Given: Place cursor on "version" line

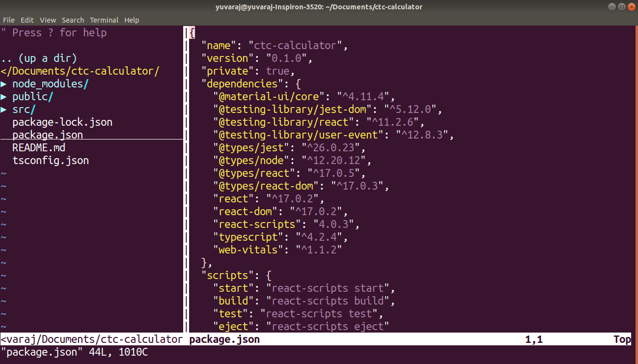Looking at the screenshot, I should tap(257, 58).
